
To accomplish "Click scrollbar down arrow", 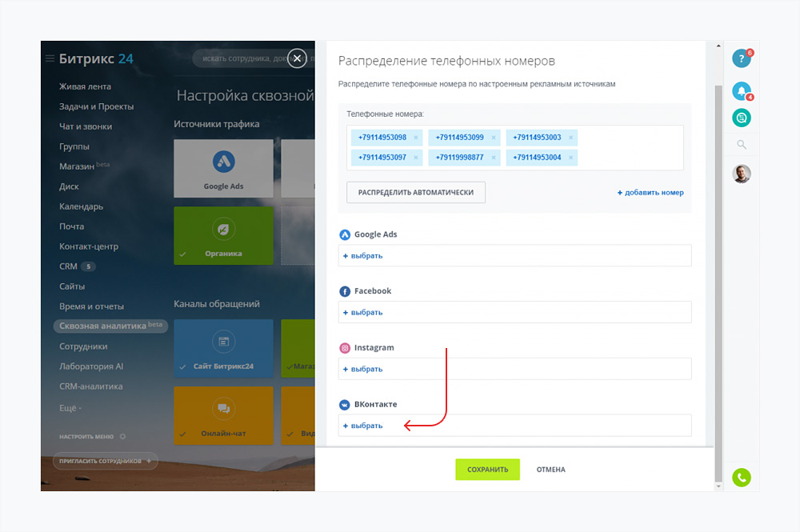I will point(718,486).
